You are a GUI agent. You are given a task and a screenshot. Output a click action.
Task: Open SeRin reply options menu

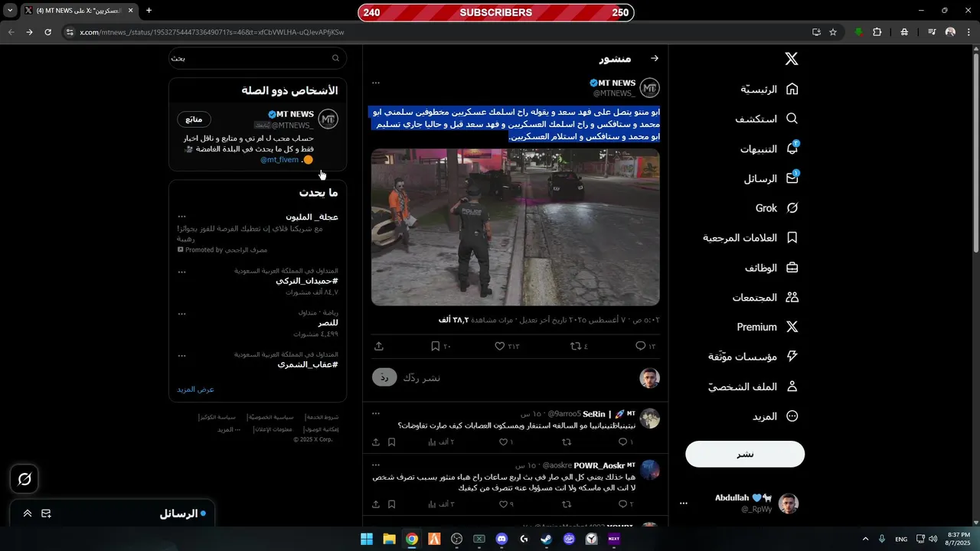click(x=376, y=413)
